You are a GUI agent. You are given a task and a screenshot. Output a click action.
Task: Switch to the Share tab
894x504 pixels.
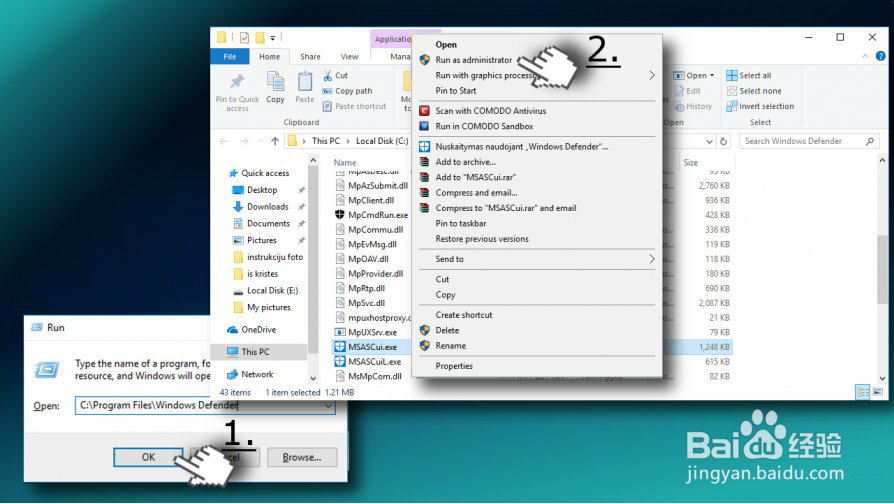(x=310, y=56)
